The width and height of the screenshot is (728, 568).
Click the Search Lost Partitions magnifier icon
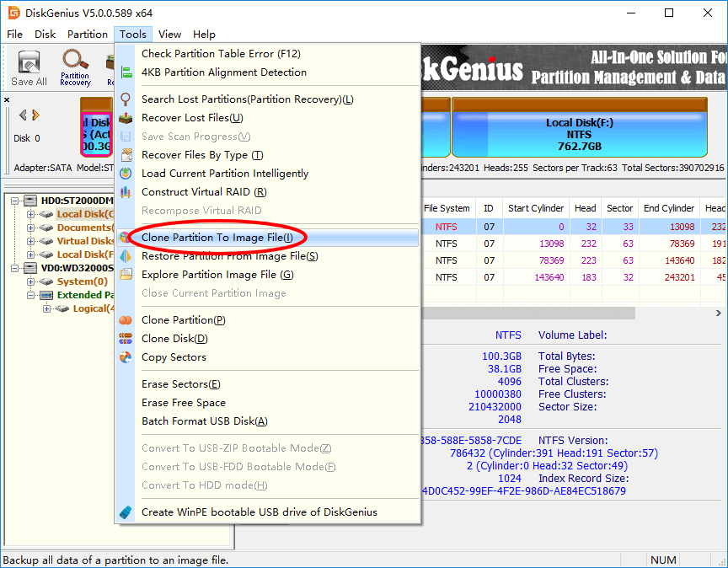click(126, 99)
